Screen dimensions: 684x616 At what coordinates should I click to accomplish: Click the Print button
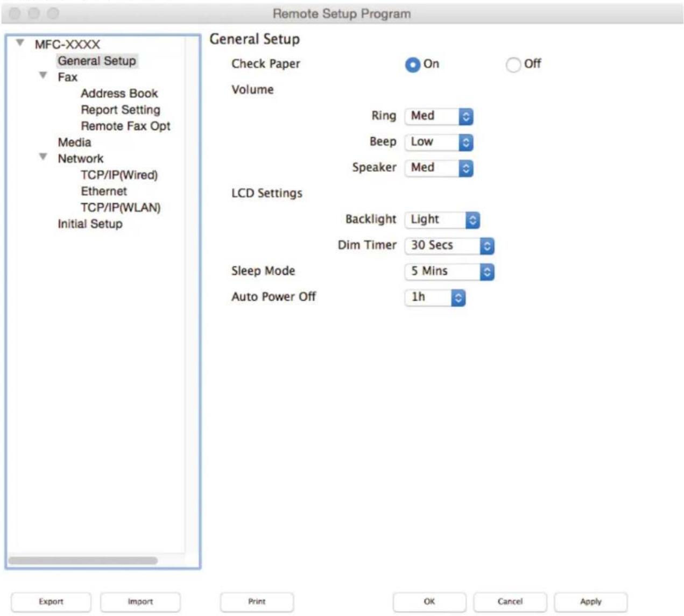257,601
